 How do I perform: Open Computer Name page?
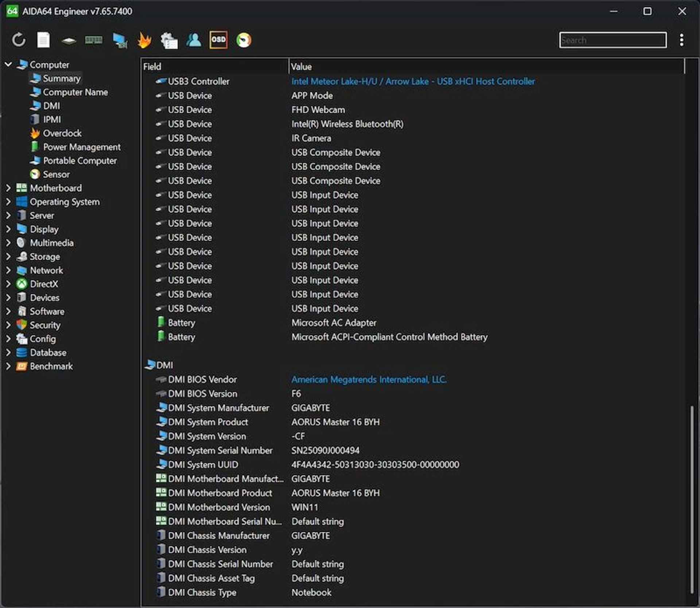(x=69, y=92)
